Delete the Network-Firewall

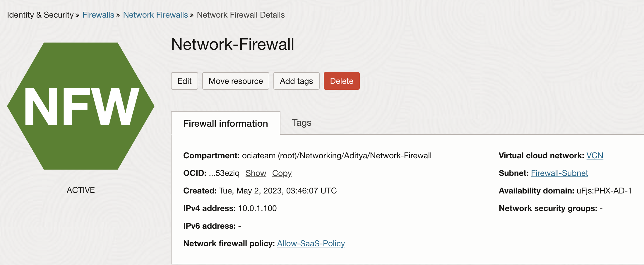(x=341, y=81)
